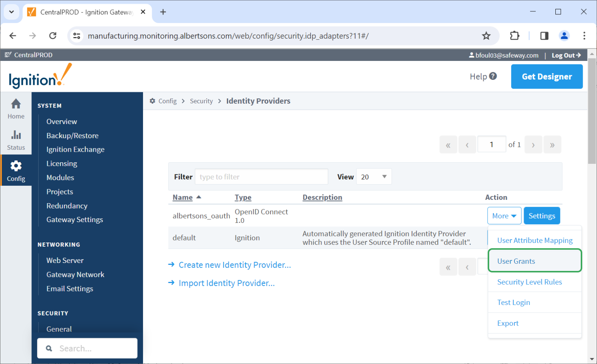Open the View count dropdown
This screenshot has width=597, height=364.
[x=374, y=177]
